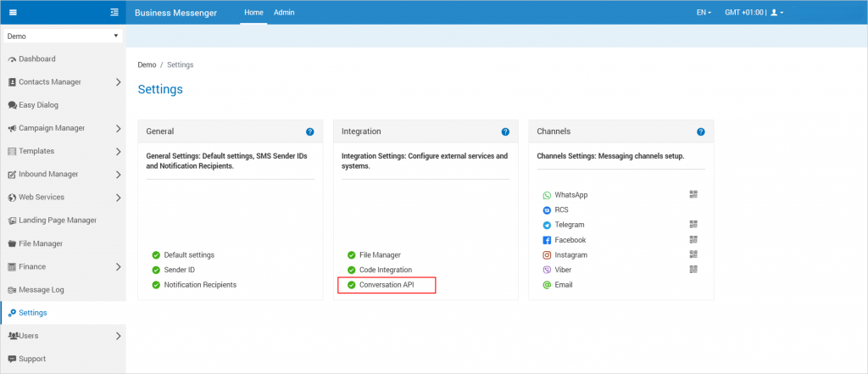
Task: Open the EN language dropdown
Action: (x=704, y=13)
